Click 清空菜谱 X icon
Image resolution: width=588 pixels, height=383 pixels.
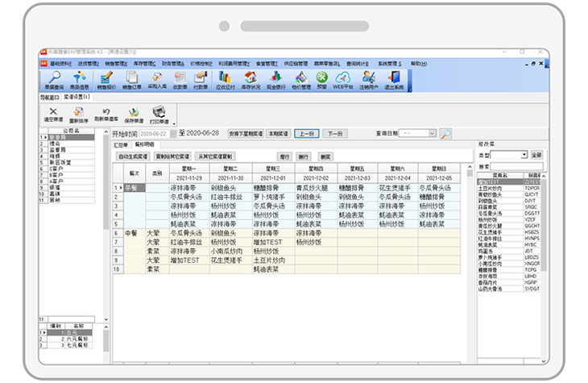click(54, 114)
